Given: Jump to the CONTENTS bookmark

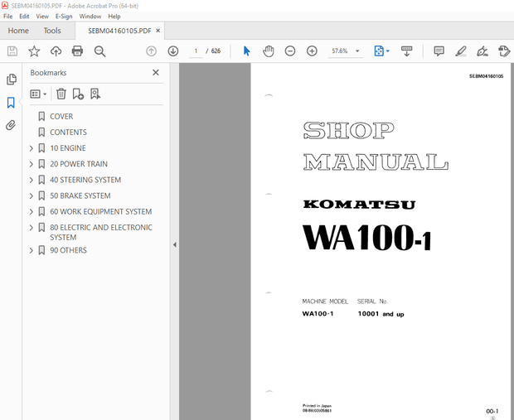Looking at the screenshot, I should tap(68, 133).
